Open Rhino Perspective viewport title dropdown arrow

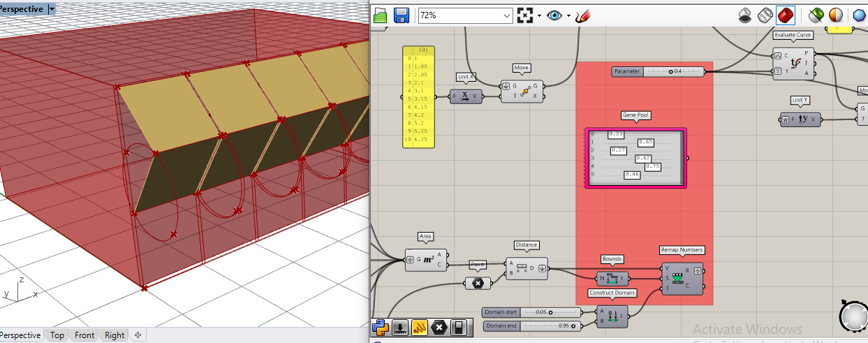(52, 10)
